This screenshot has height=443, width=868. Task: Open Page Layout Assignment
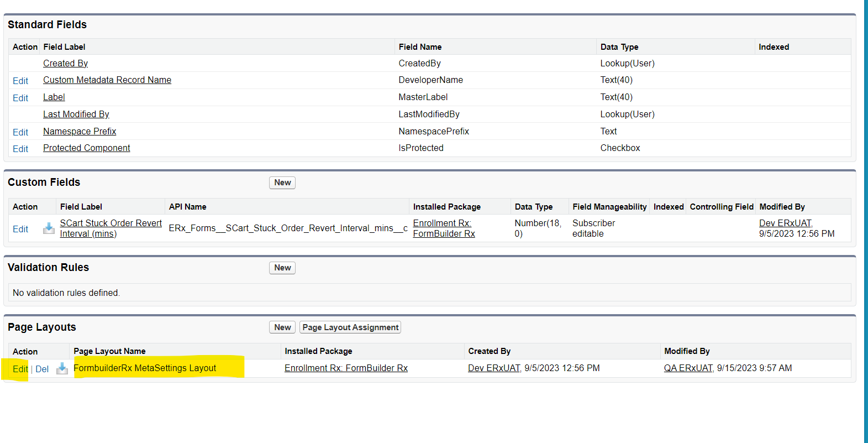tap(350, 327)
